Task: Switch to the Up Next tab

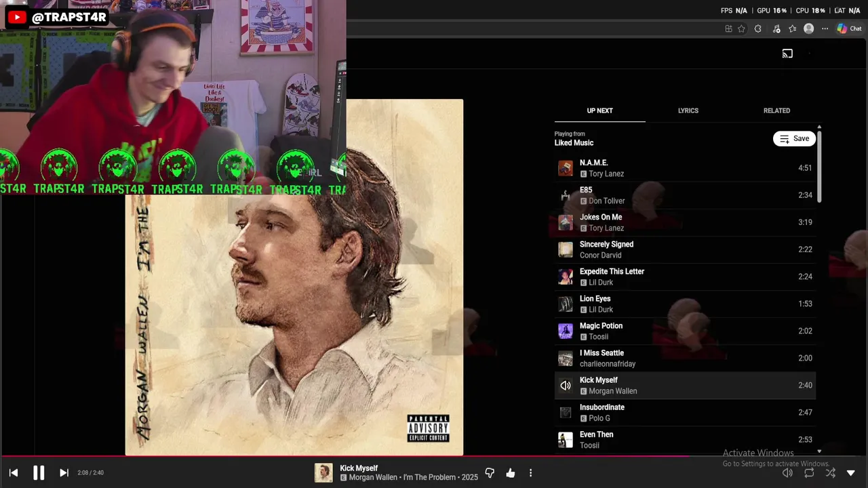Action: pyautogui.click(x=599, y=110)
